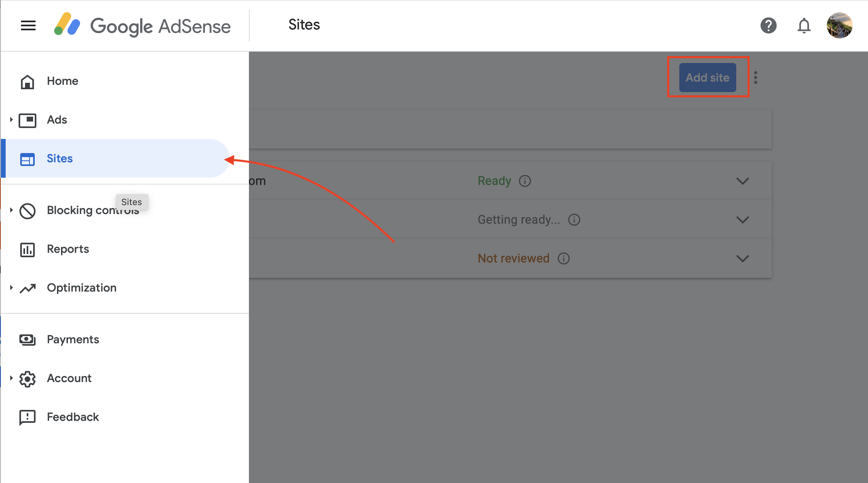Click the user profile avatar

coord(839,25)
